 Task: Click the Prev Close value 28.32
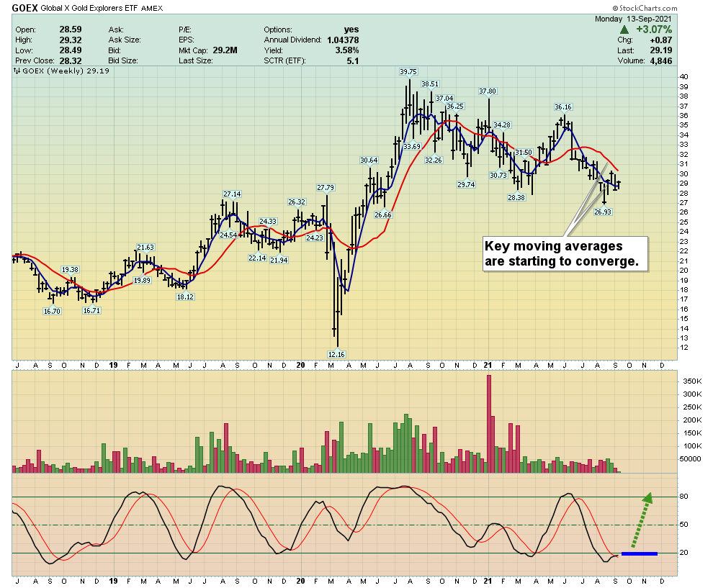tap(71, 61)
